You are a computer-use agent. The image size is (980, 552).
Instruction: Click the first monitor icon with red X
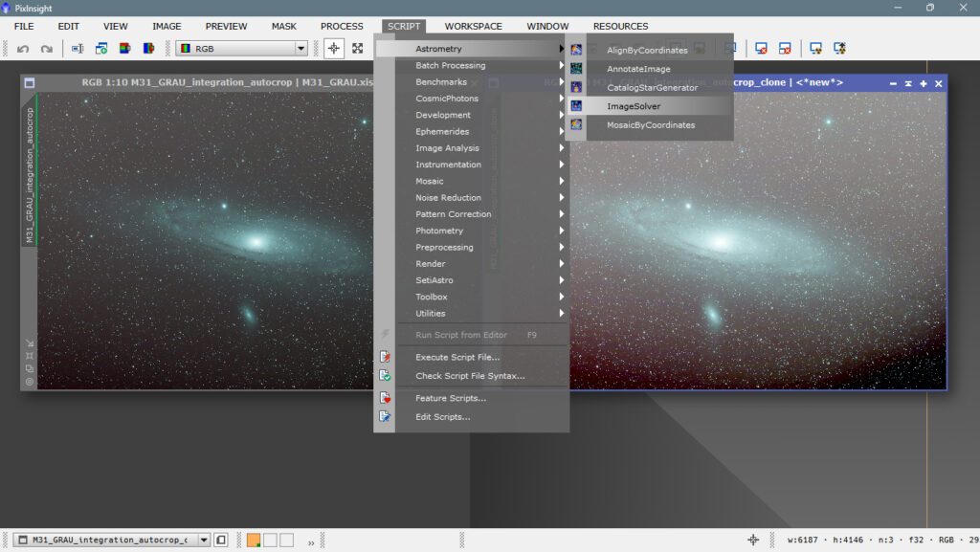pyautogui.click(x=761, y=49)
